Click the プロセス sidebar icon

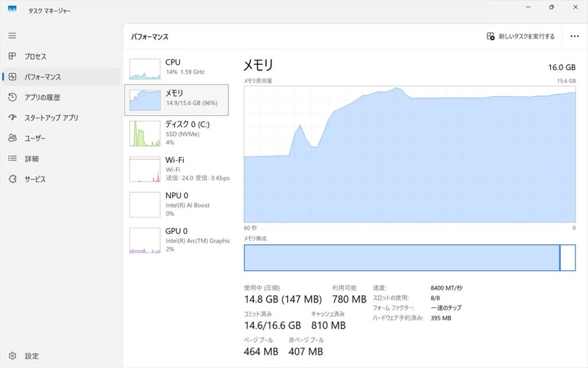(x=13, y=56)
